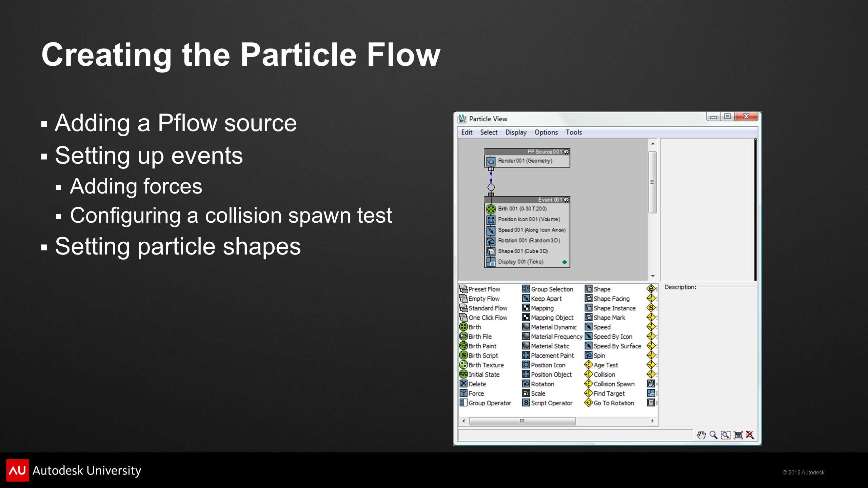Image resolution: width=868 pixels, height=488 pixels.
Task: Select the Birth File operator
Action: click(x=475, y=337)
